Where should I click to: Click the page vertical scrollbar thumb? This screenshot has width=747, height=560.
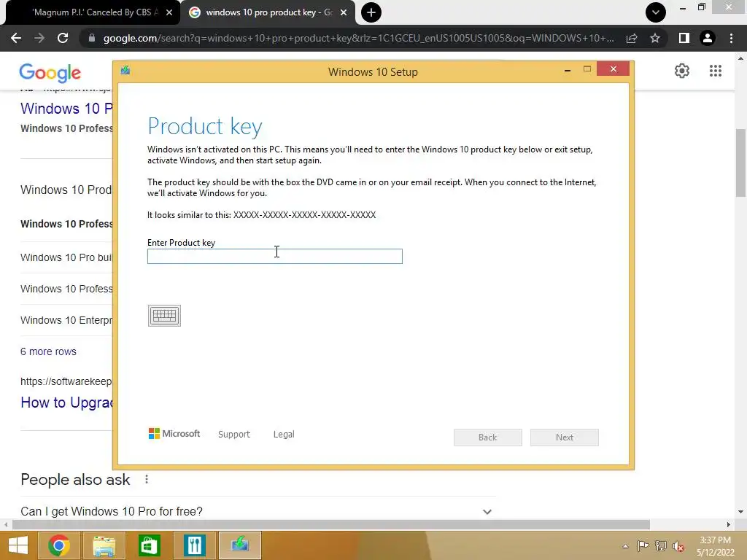point(740,162)
